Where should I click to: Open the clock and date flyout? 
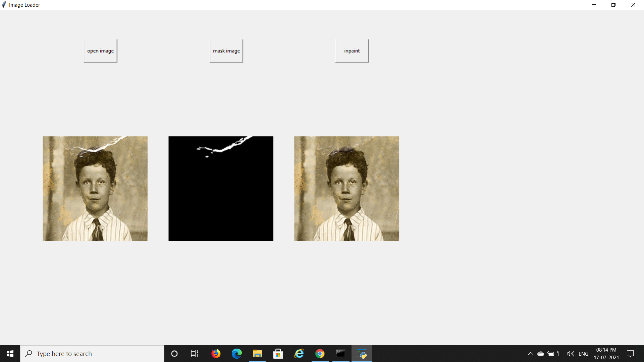606,354
